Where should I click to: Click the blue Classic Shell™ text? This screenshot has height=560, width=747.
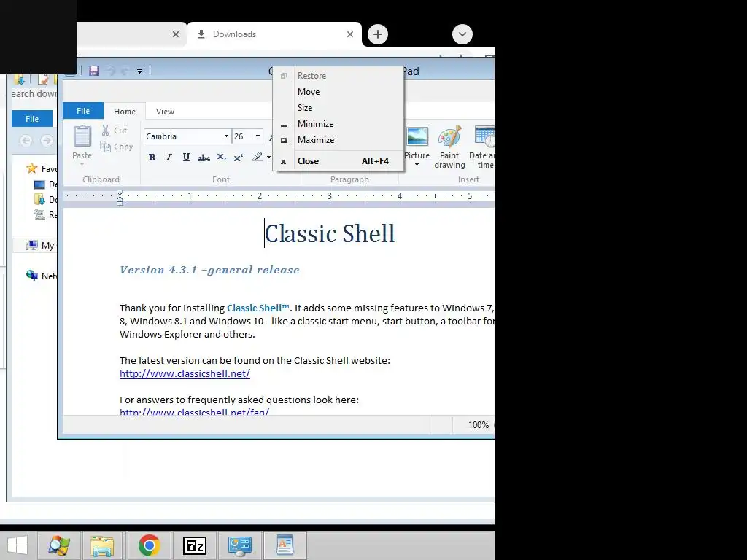pos(258,308)
